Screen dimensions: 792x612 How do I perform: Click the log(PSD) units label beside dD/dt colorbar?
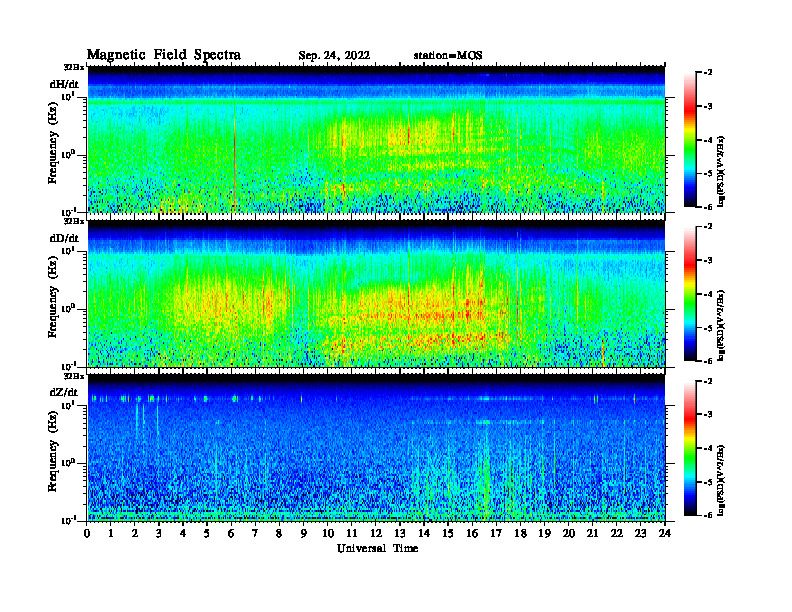click(x=721, y=325)
